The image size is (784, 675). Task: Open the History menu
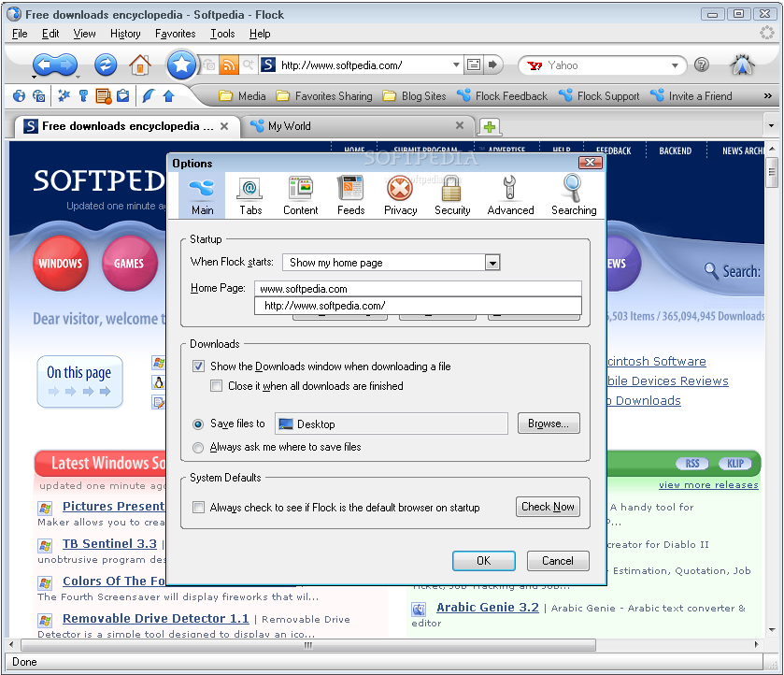pyautogui.click(x=125, y=34)
